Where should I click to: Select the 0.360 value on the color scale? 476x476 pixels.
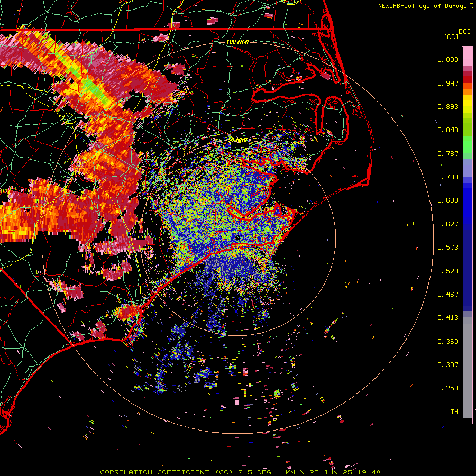coord(448,342)
